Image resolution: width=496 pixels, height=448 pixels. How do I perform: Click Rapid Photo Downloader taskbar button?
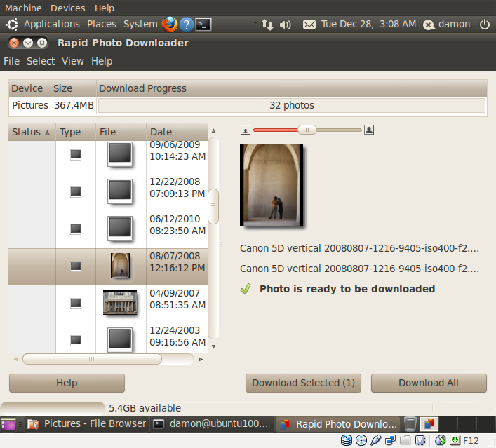338,424
